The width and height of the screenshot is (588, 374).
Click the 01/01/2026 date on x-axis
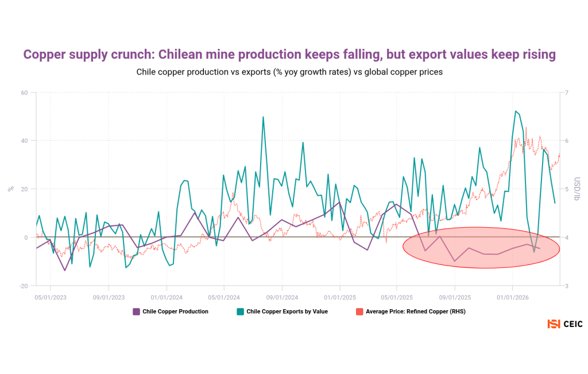coord(513,298)
